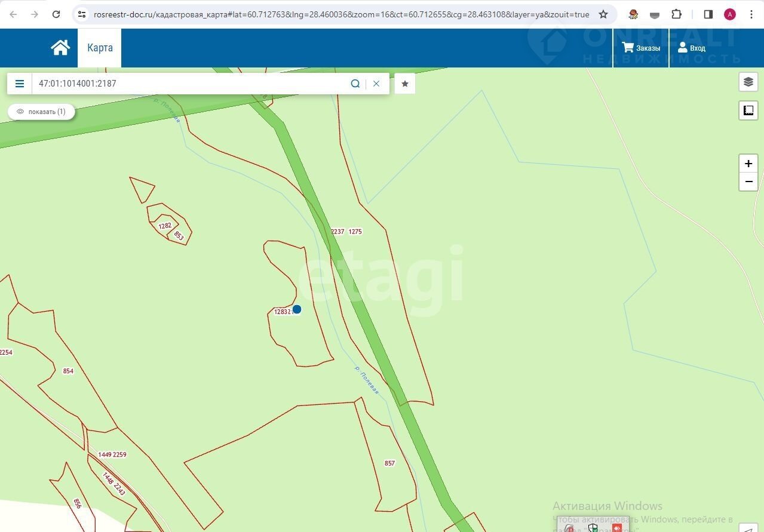Reload the page in browser
Screen dimensions: 764x532
click(56, 14)
